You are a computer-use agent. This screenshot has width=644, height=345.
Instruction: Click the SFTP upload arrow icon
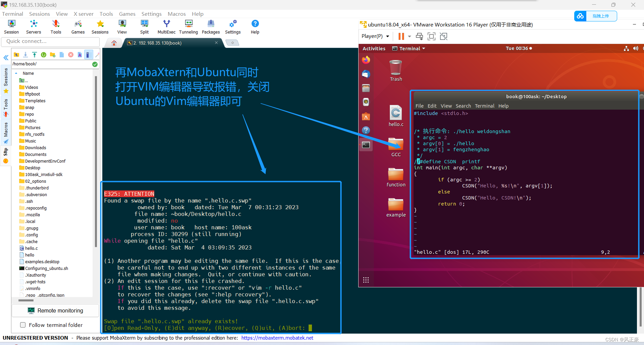point(35,55)
